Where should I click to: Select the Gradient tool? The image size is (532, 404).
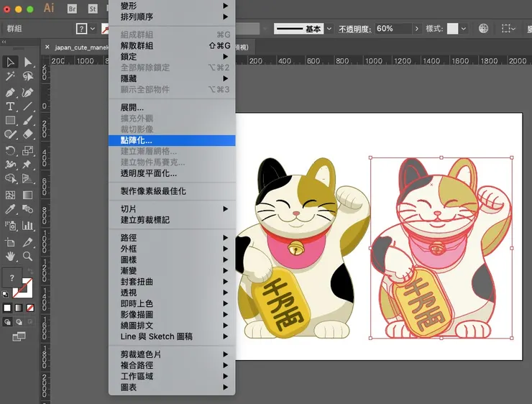click(x=27, y=195)
